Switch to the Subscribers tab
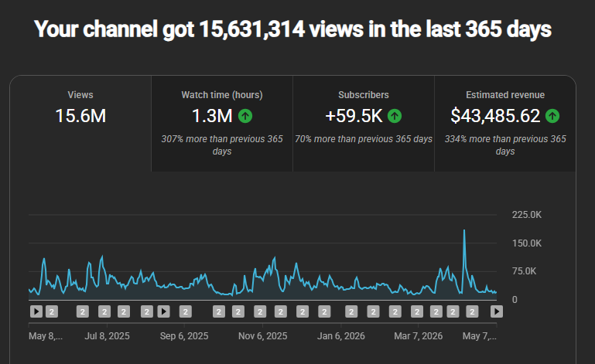Screen dimensions: 595x364 (364, 124)
